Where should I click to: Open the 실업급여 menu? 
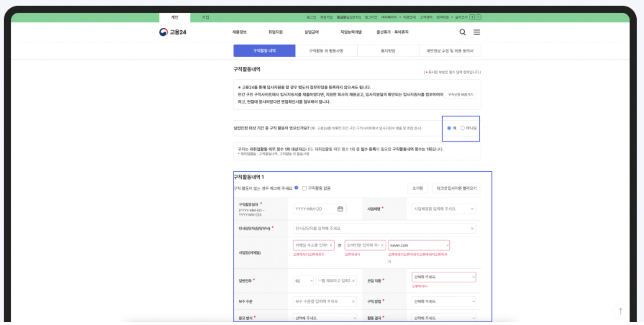click(x=311, y=32)
